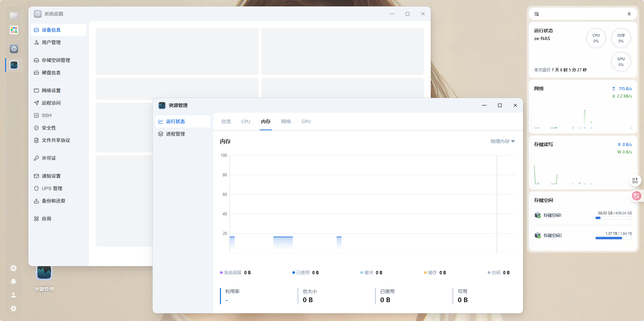Click the 内存 usage ring in the widget

tap(621, 38)
